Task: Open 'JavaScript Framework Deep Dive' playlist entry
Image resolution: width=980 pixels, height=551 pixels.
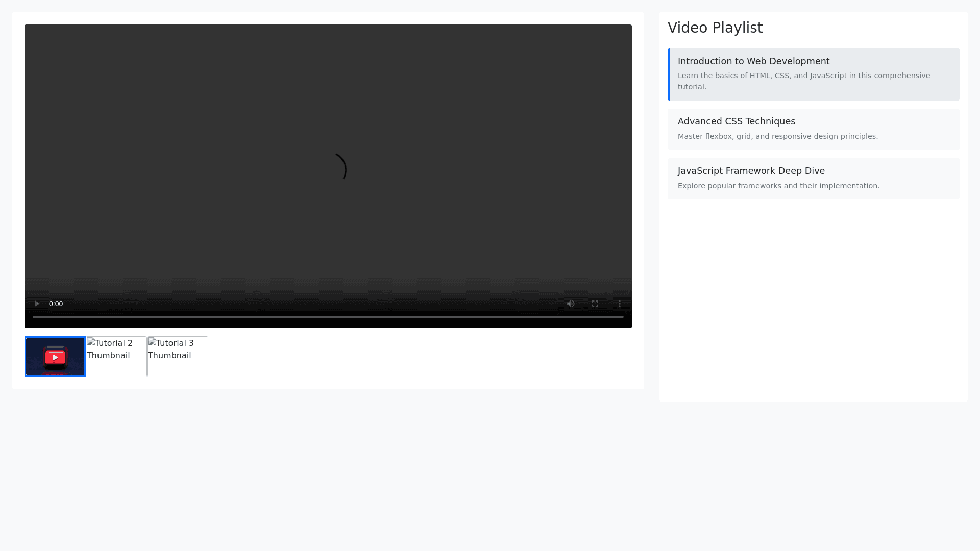Action: coord(751,171)
